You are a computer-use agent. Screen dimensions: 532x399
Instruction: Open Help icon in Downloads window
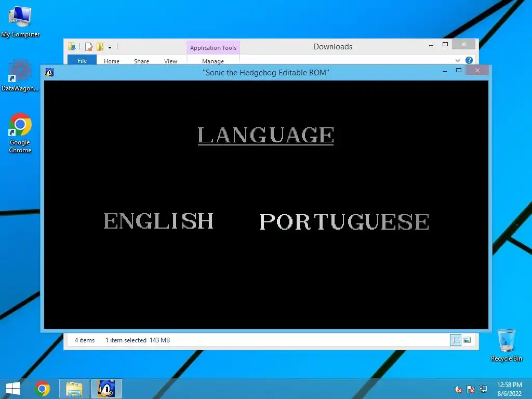point(469,60)
